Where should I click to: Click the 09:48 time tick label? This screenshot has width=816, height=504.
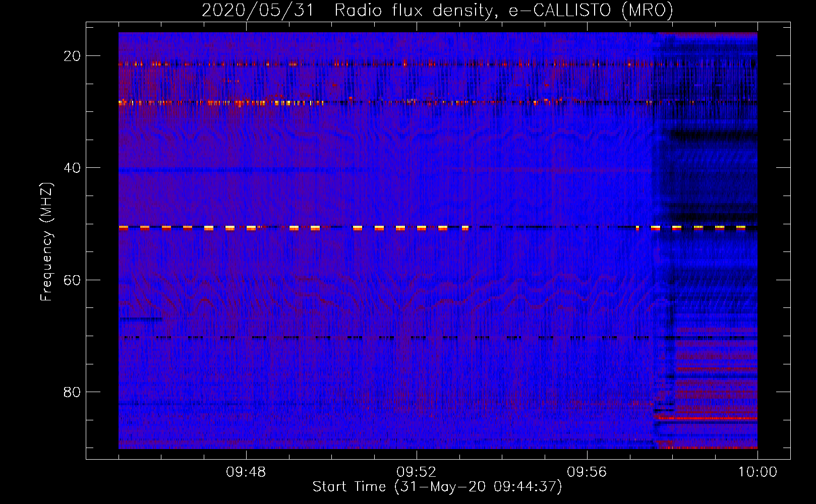click(x=246, y=472)
